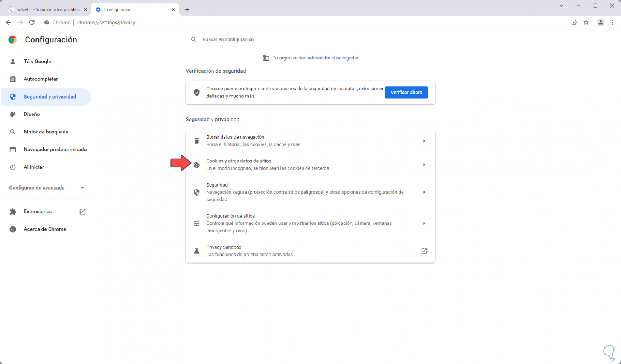The height and width of the screenshot is (364, 621).
Task: Select the Configuración tab
Action: click(135, 9)
